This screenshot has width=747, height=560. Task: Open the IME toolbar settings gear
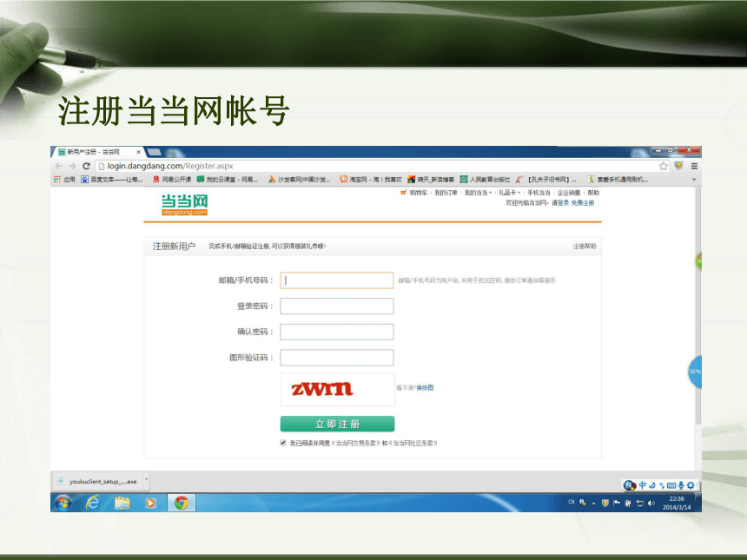691,485
